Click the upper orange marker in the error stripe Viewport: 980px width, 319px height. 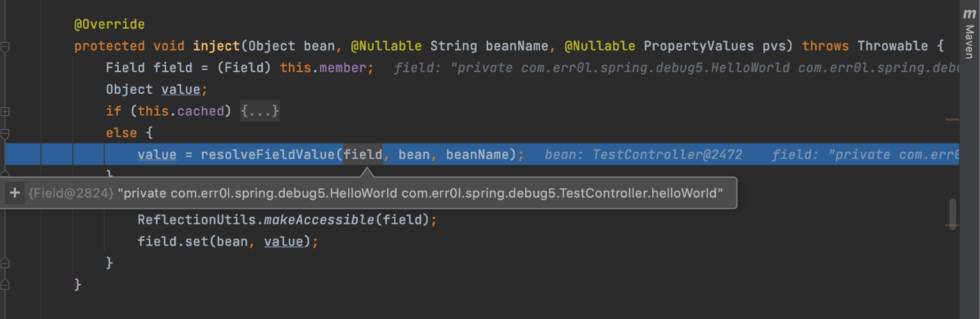[x=952, y=119]
